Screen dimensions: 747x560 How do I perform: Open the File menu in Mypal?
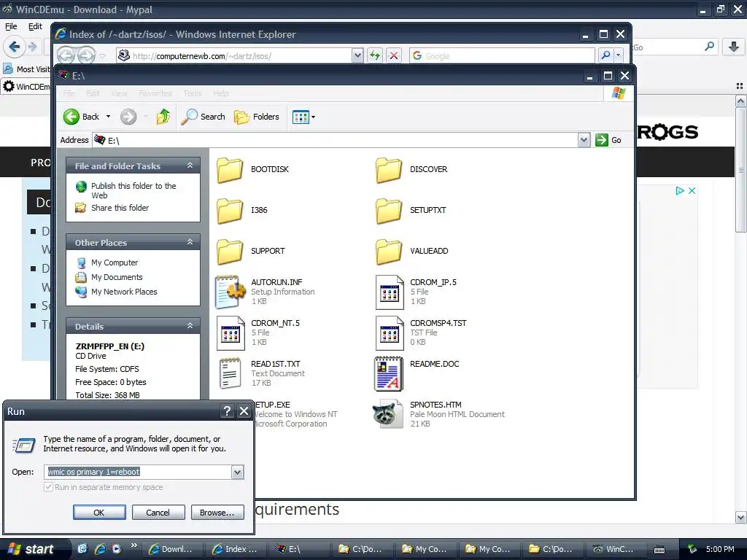(11, 26)
